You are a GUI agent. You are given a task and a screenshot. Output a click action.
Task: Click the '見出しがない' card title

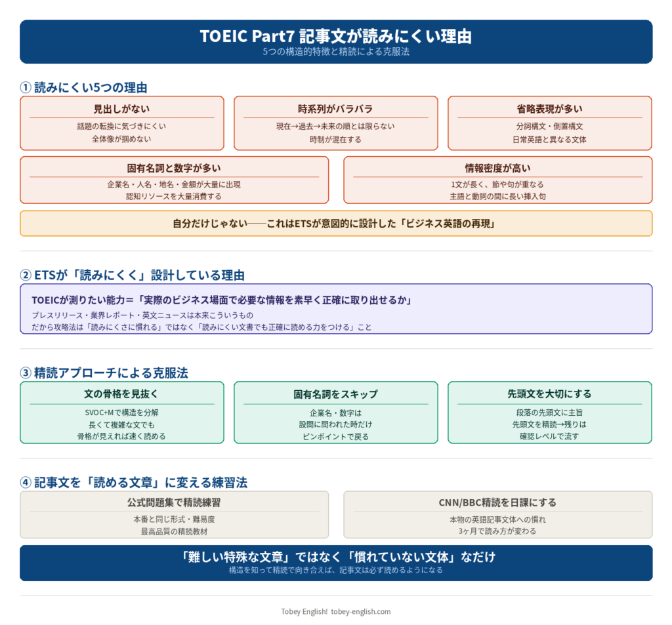[x=121, y=109]
